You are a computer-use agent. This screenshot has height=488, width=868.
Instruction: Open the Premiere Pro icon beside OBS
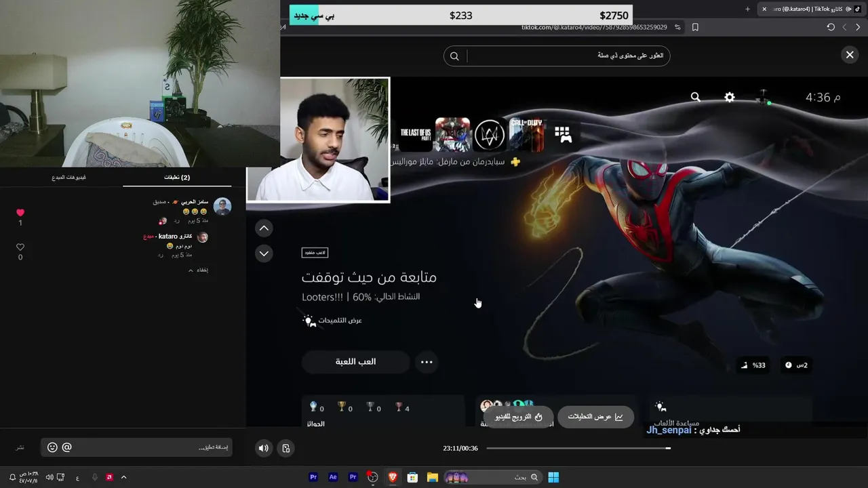coord(353,477)
